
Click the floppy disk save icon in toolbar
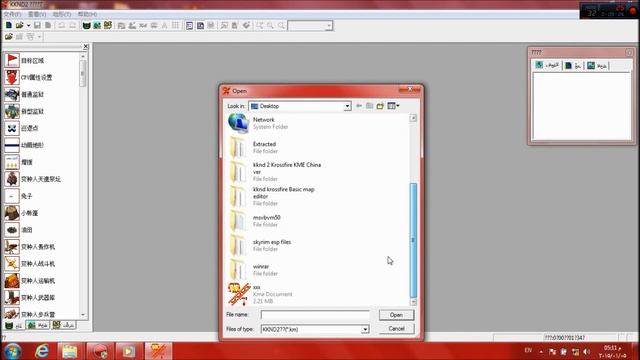(x=37, y=25)
